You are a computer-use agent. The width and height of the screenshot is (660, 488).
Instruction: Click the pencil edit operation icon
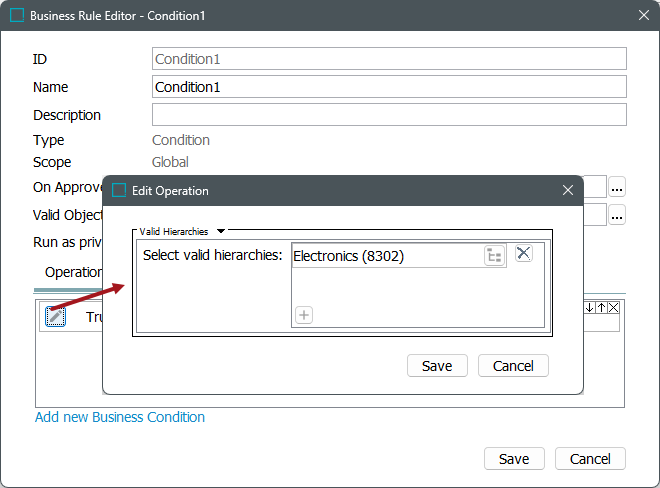(56, 316)
